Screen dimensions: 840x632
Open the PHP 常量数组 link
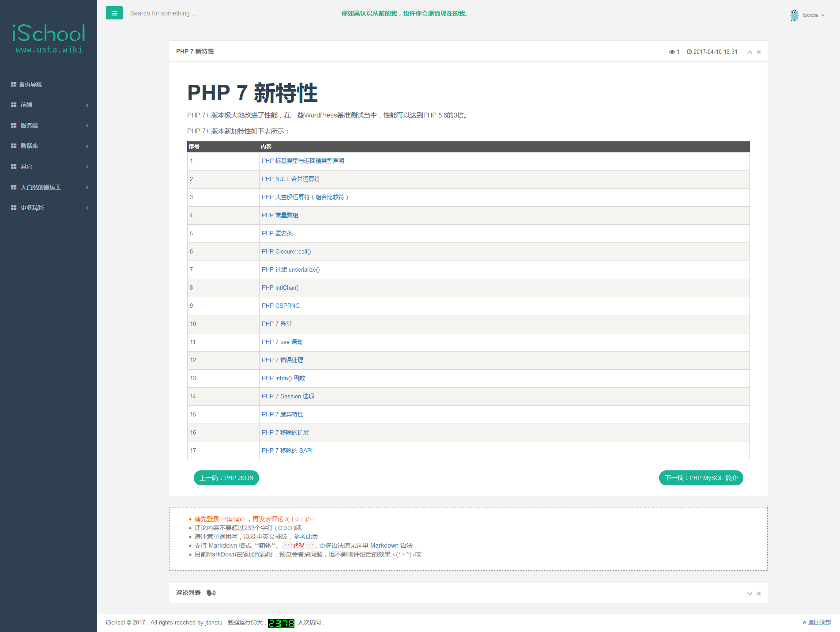280,215
